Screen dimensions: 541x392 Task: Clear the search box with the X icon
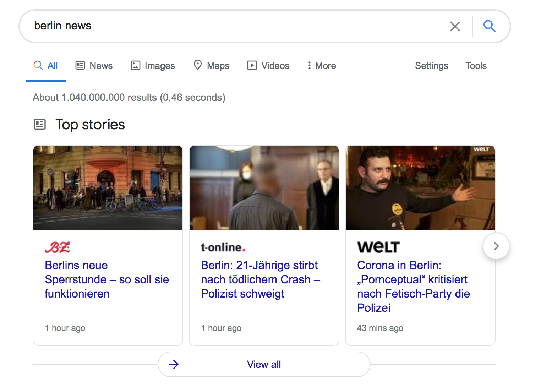[x=455, y=26]
